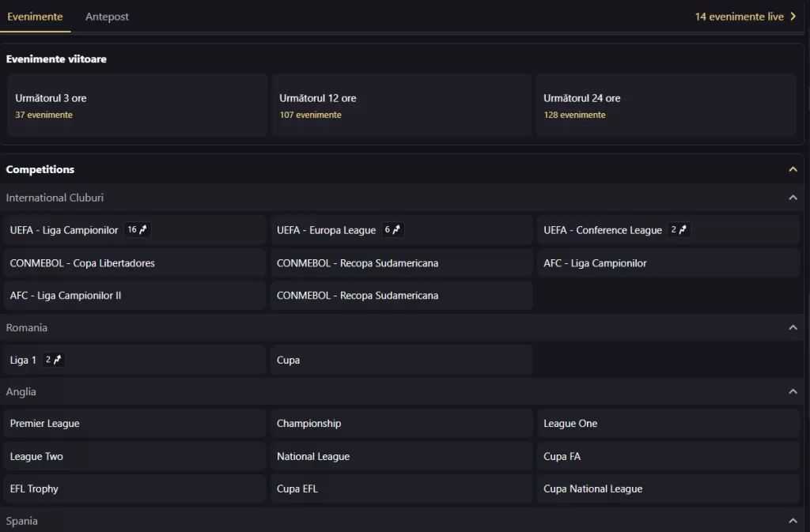
Task: Click the International Cluburi label
Action: pos(55,198)
